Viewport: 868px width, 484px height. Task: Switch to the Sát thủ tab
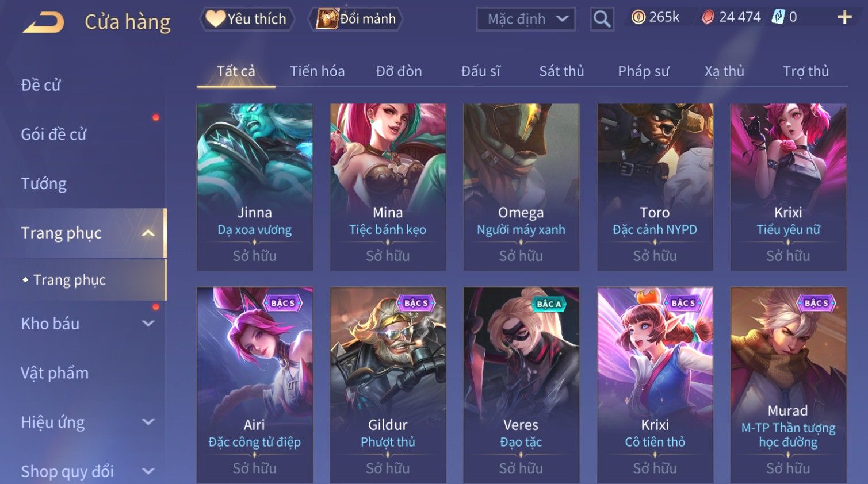(561, 71)
